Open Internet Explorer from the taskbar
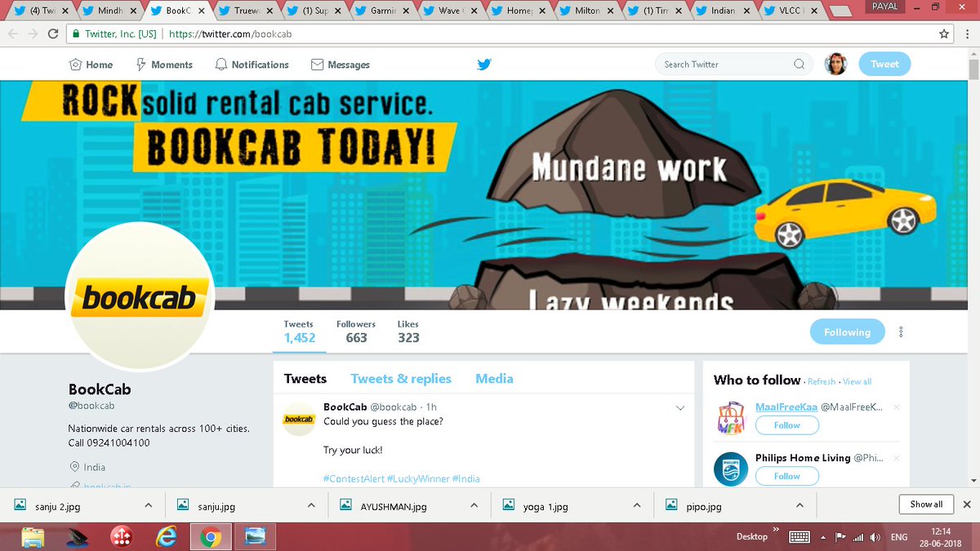The height and width of the screenshot is (551, 980). tap(167, 537)
